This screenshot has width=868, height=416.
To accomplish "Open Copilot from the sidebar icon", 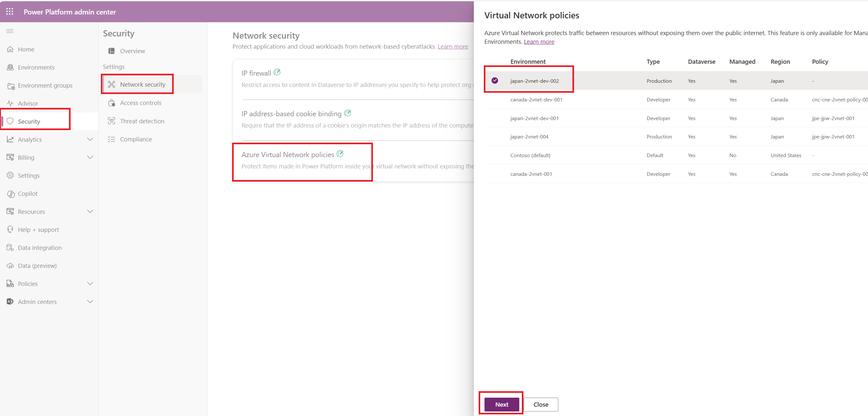I will click(11, 194).
